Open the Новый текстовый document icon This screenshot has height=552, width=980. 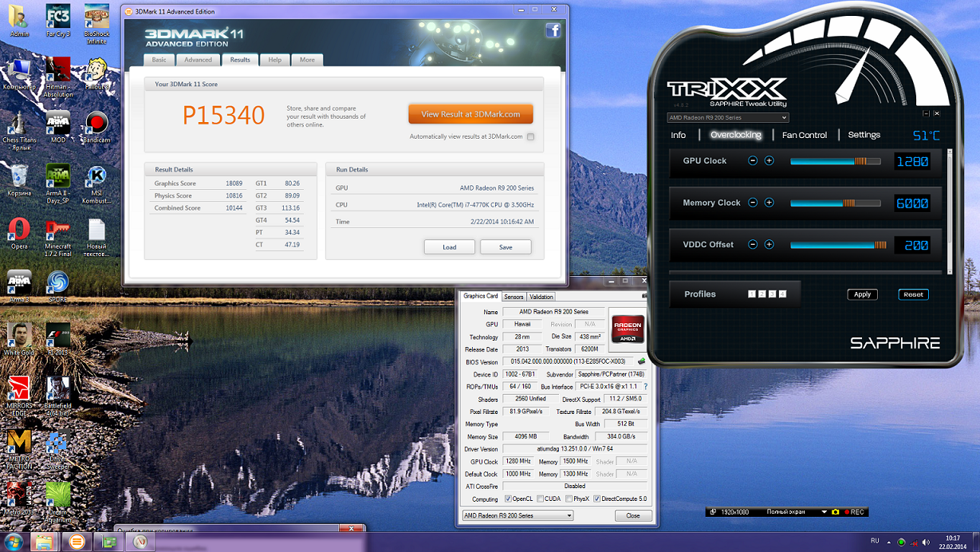96,237
